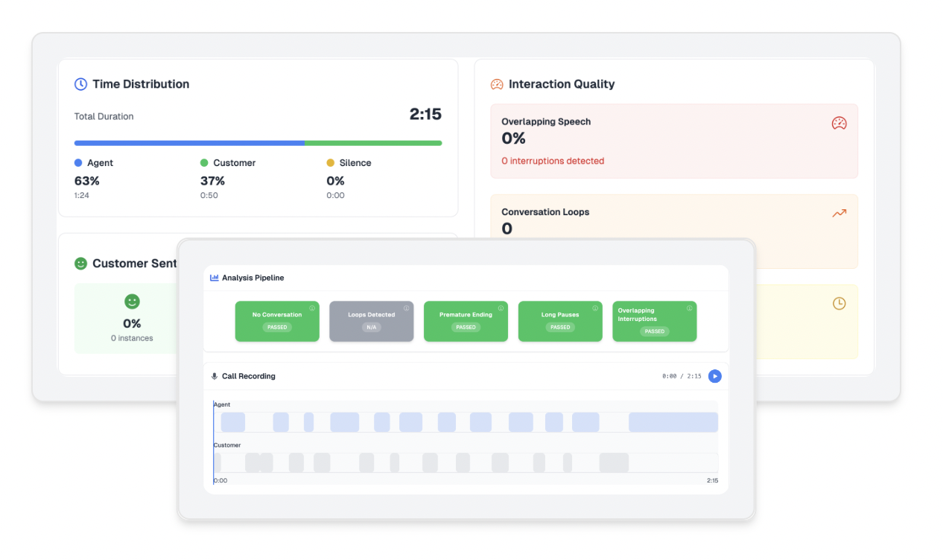Screen dimensions: 943x560
Task: Select the Overlapping Interruptions pipeline card
Action: [x=654, y=322]
